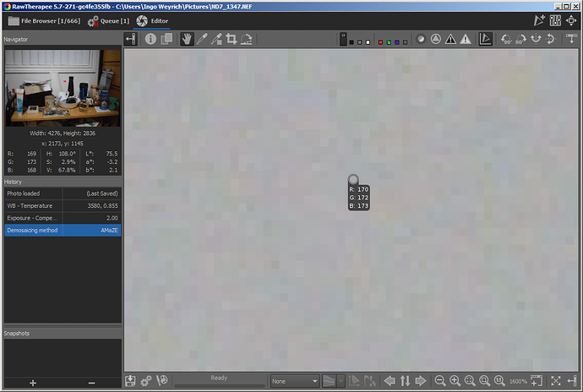Click the zoom in magnifier
Image resolution: width=583 pixels, height=392 pixels.
(x=455, y=381)
